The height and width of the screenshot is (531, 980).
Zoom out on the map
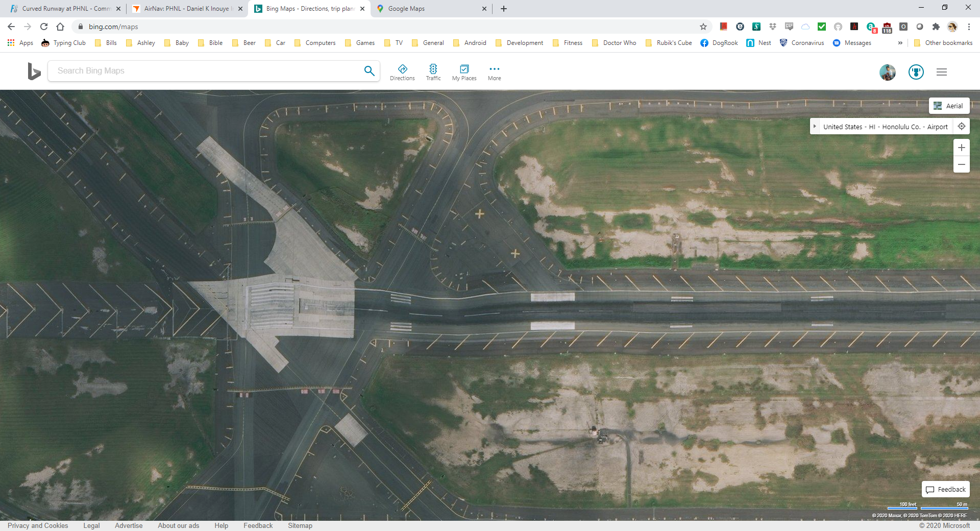(x=961, y=164)
